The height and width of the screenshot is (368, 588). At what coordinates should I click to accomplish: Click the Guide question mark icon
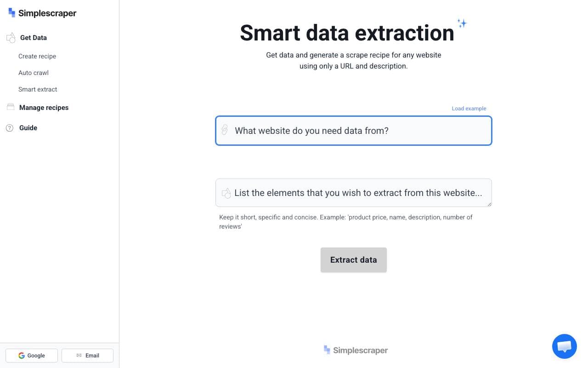10,128
